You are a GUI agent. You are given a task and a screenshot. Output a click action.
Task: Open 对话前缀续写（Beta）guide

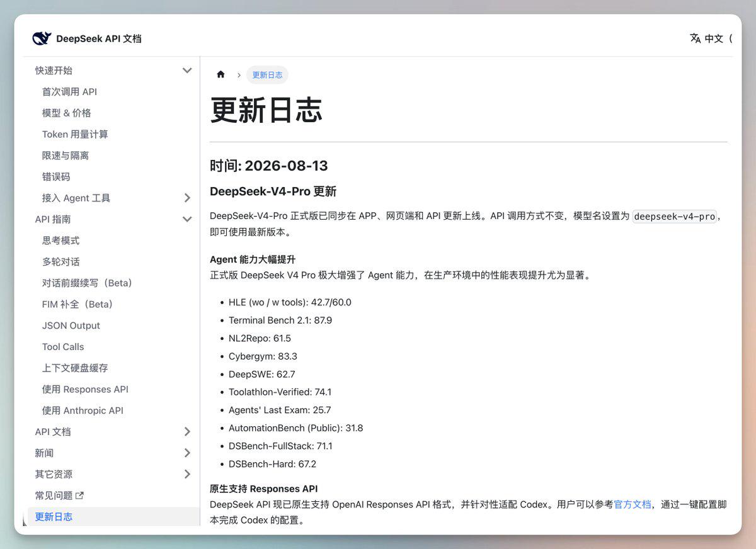87,283
